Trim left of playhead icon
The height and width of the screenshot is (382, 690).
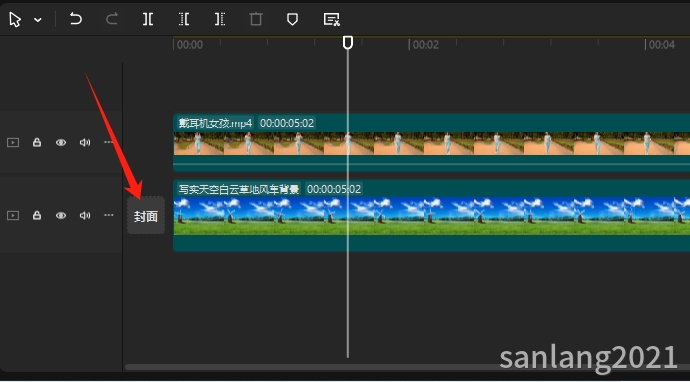(184, 19)
